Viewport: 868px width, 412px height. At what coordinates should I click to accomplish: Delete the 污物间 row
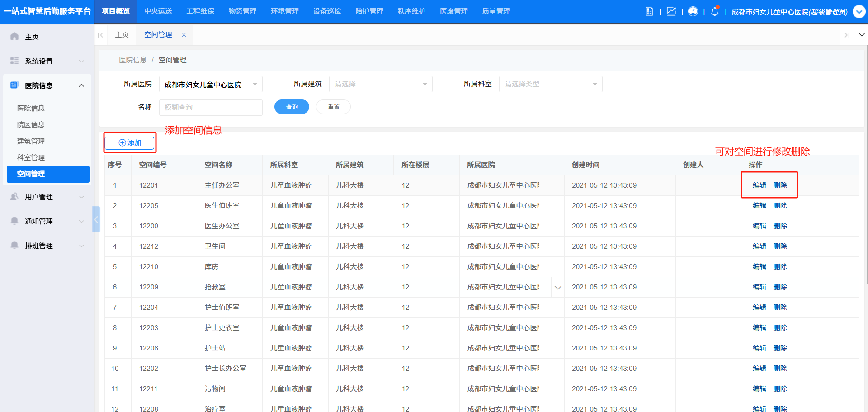coord(780,388)
